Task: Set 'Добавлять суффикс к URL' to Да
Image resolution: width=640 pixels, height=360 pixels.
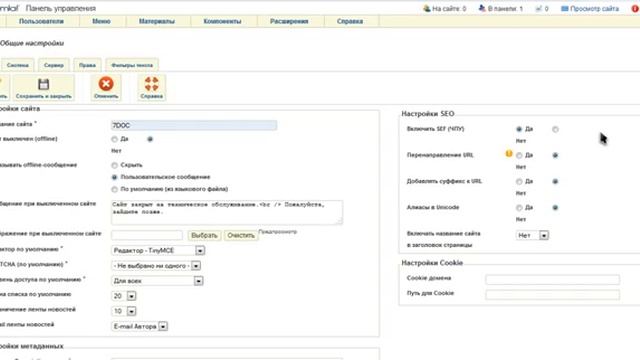Action: point(519,182)
